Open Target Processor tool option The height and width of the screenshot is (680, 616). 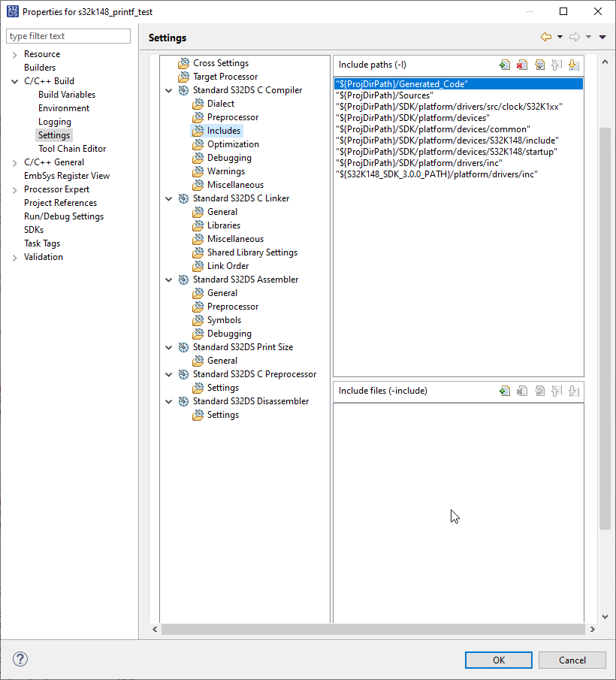point(225,77)
